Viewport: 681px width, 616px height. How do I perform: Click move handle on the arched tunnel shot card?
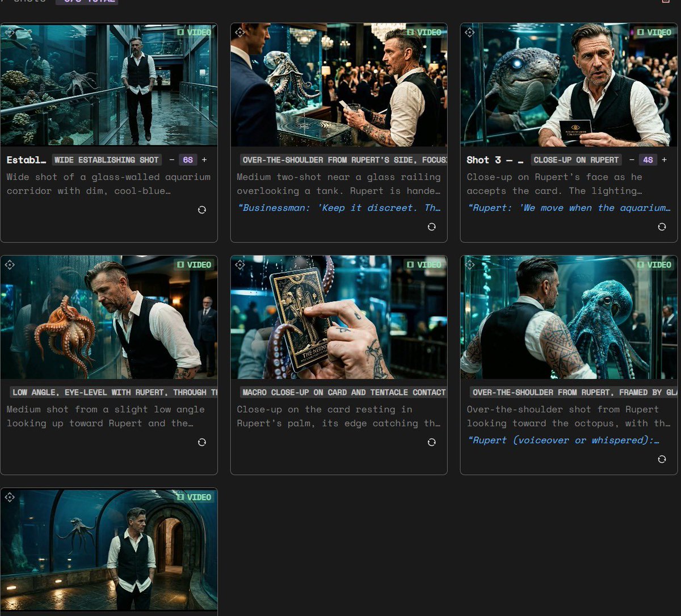[10, 497]
